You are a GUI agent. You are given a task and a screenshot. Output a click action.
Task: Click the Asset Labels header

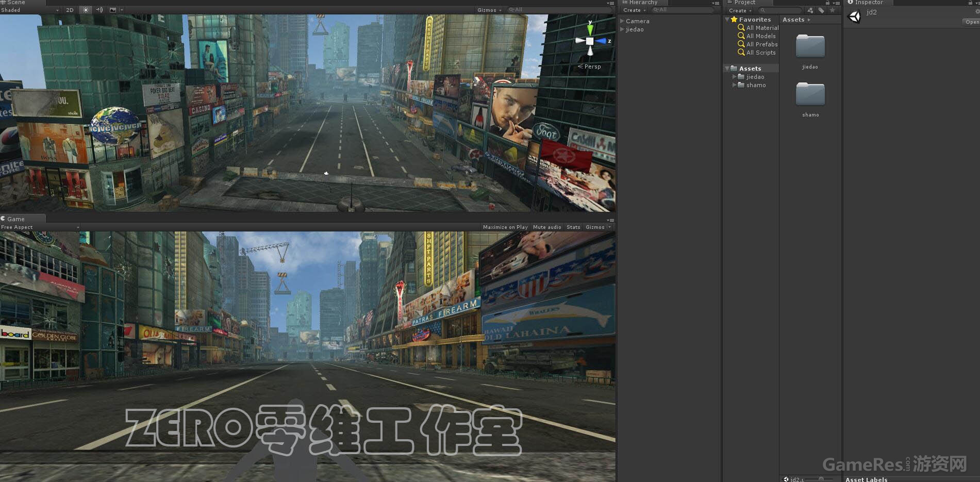(x=866, y=479)
